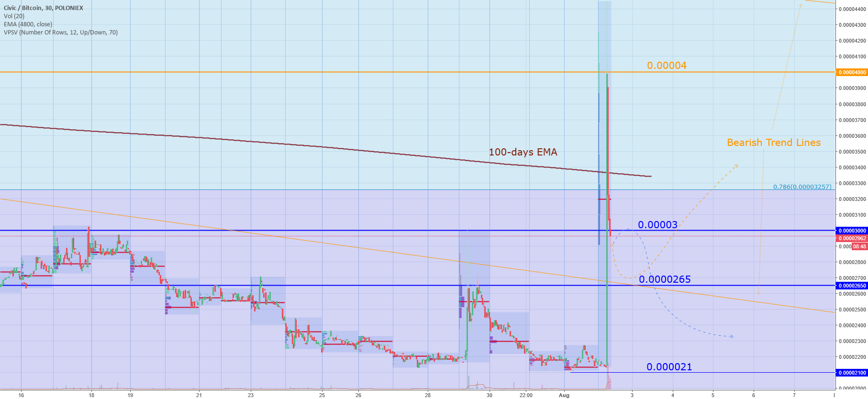Image resolution: width=868 pixels, height=399 pixels.
Task: Click the 23 date label on time axis
Action: [x=251, y=395]
